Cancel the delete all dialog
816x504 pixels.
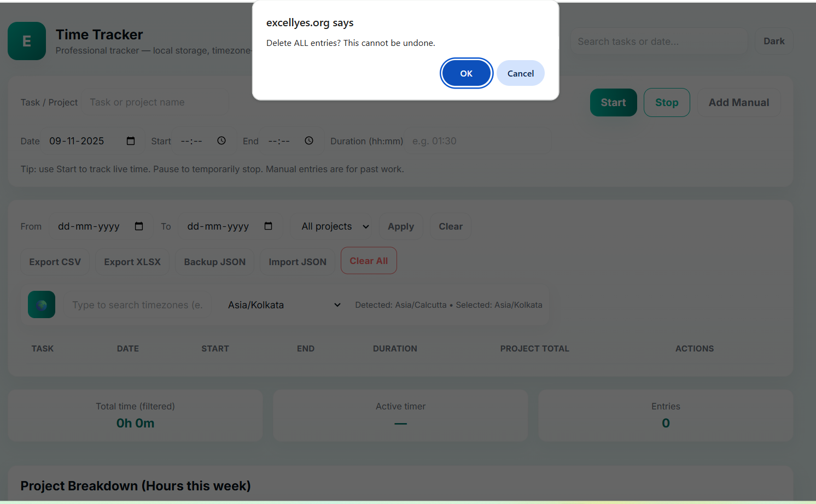[x=520, y=73]
